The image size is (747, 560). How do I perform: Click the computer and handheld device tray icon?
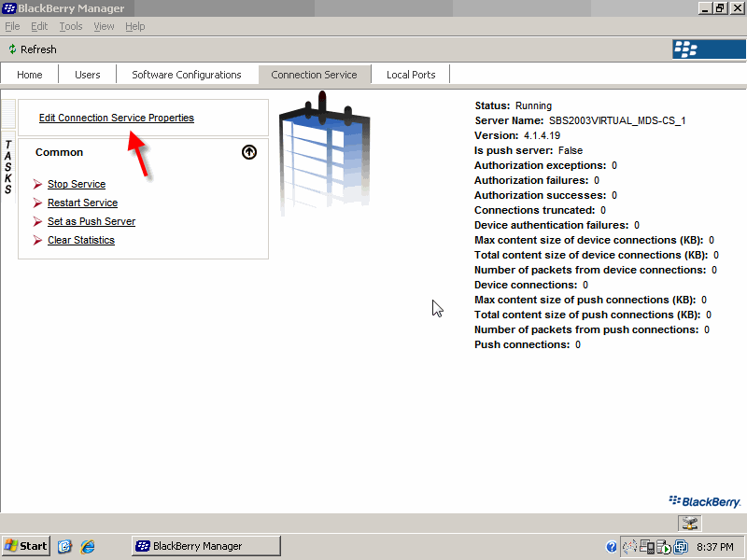coord(647,547)
